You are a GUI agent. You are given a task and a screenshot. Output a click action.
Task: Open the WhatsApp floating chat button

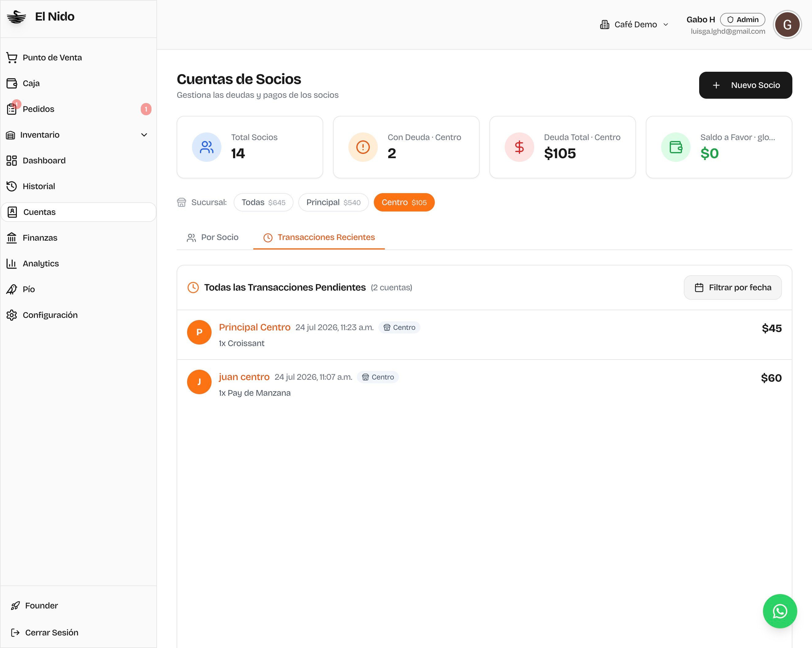pyautogui.click(x=780, y=611)
